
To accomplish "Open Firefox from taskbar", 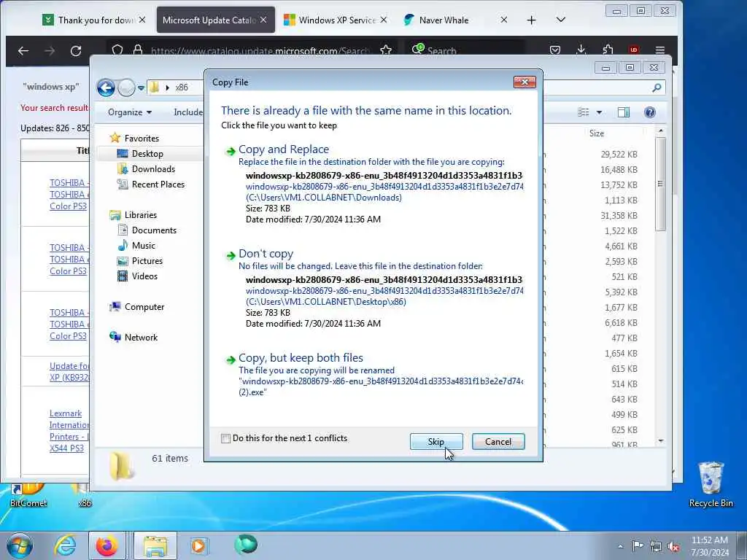I will pyautogui.click(x=107, y=545).
